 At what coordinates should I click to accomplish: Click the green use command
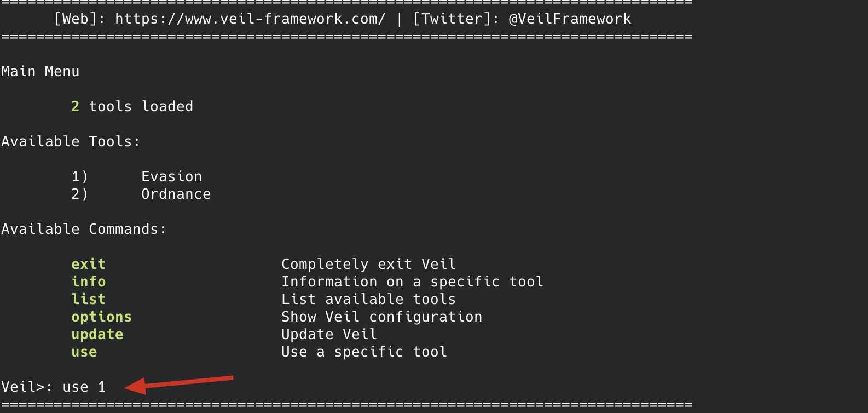(84, 352)
